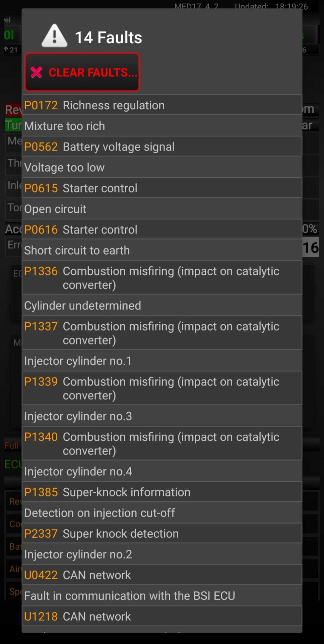The height and width of the screenshot is (644, 324).
Task: Open fault P2337 Super knock detection
Action: [x=161, y=534]
